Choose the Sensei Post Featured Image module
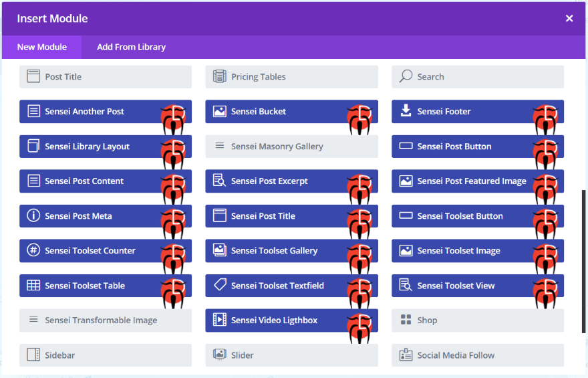588x378 pixels. pyautogui.click(x=477, y=181)
